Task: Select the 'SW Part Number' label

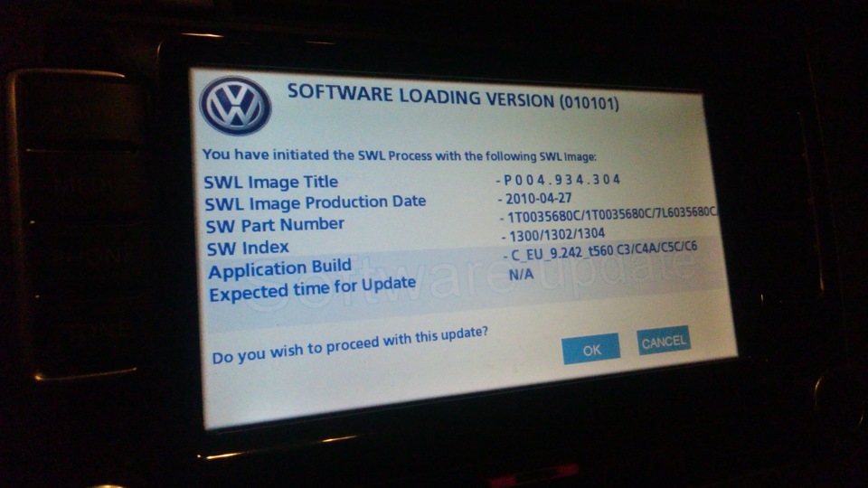Action: pyautogui.click(x=275, y=225)
